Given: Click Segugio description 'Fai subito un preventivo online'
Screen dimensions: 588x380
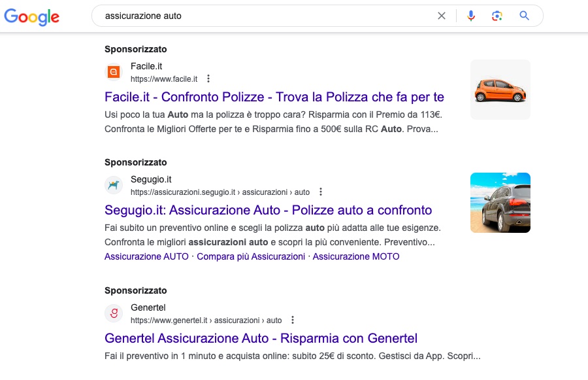Looking at the screenshot, I should click(x=272, y=235).
